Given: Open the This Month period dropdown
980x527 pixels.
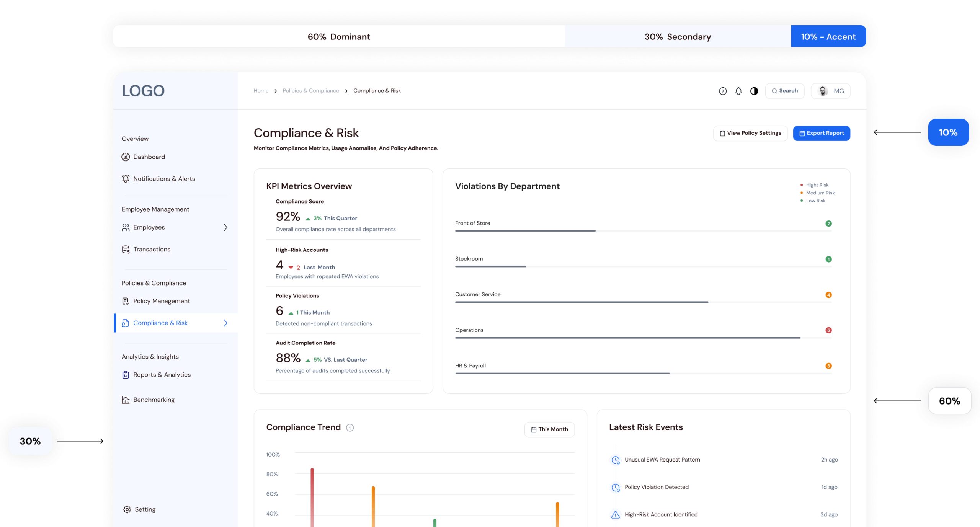Looking at the screenshot, I should point(549,429).
